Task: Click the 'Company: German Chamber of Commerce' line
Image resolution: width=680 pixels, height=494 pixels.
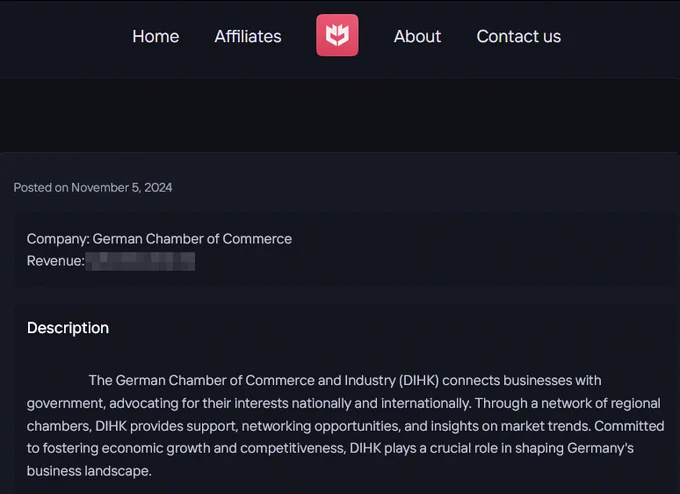Action: (159, 239)
